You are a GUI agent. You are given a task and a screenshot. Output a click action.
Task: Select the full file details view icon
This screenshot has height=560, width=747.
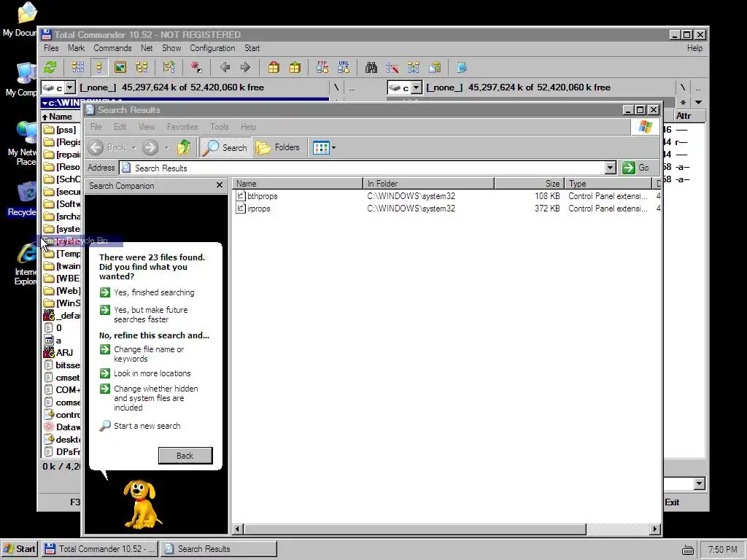tap(99, 67)
